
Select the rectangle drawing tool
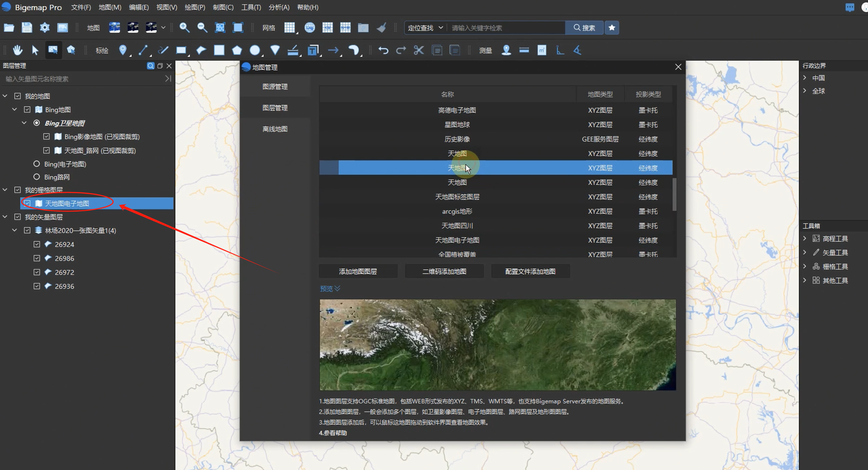(x=181, y=50)
